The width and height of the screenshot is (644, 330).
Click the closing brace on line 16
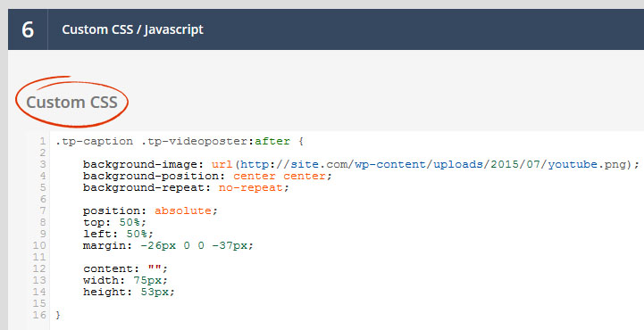click(x=58, y=315)
